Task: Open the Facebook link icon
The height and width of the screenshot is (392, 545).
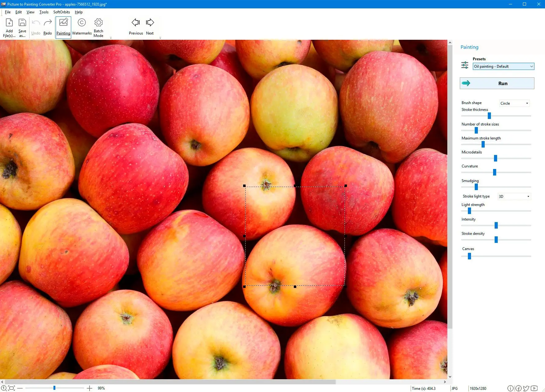Action: coord(518,388)
